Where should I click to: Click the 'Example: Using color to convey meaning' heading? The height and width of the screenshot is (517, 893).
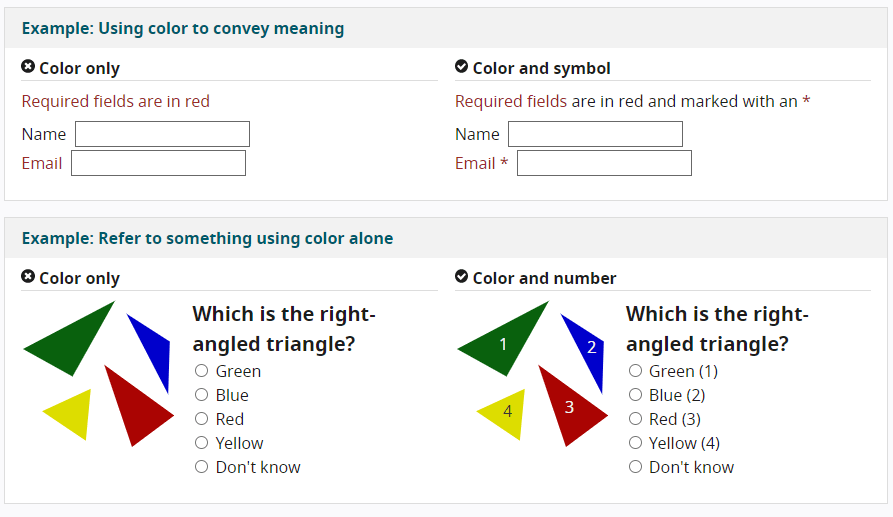[x=183, y=28]
